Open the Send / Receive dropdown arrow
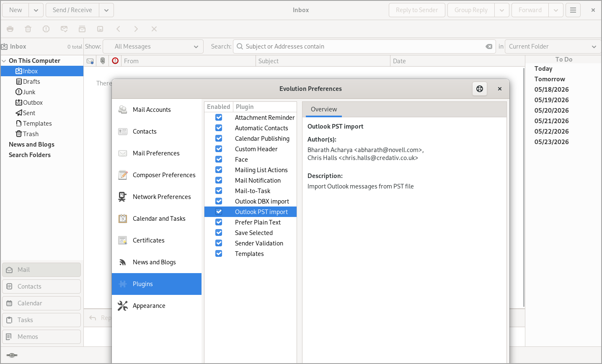This screenshot has height=364, width=602. [106, 10]
